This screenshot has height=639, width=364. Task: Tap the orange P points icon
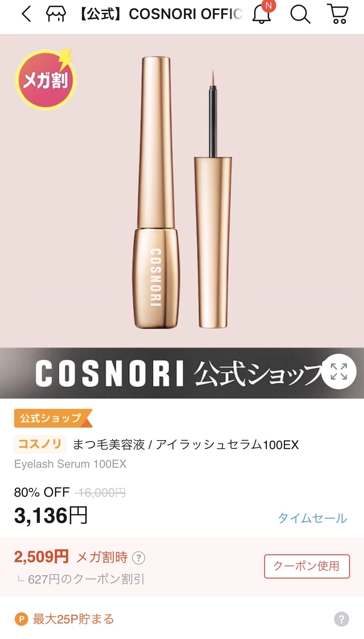point(21,619)
